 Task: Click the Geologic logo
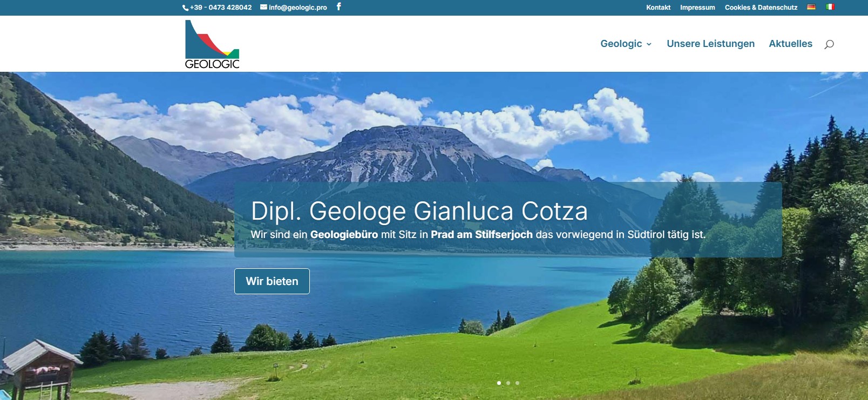click(212, 44)
